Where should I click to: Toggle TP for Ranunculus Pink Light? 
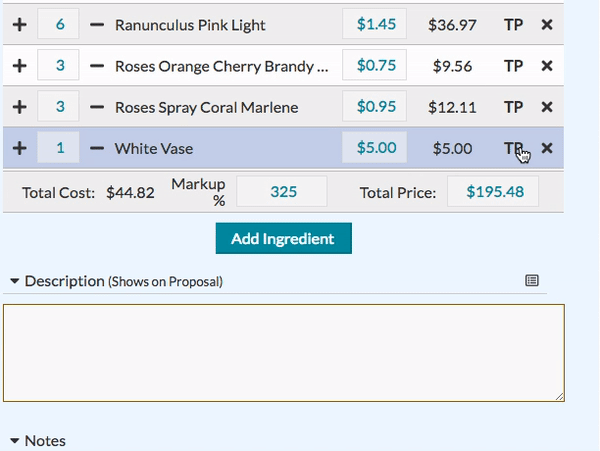pyautogui.click(x=513, y=25)
